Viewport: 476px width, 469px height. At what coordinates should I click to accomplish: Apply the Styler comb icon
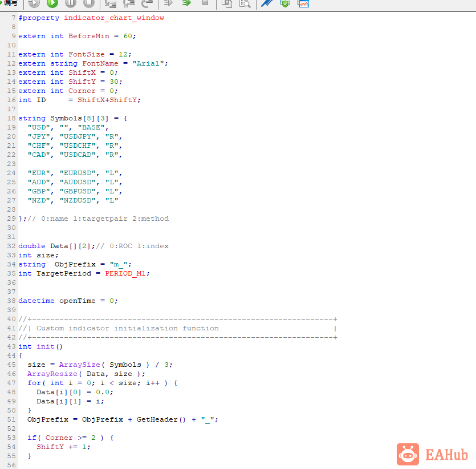267,3
